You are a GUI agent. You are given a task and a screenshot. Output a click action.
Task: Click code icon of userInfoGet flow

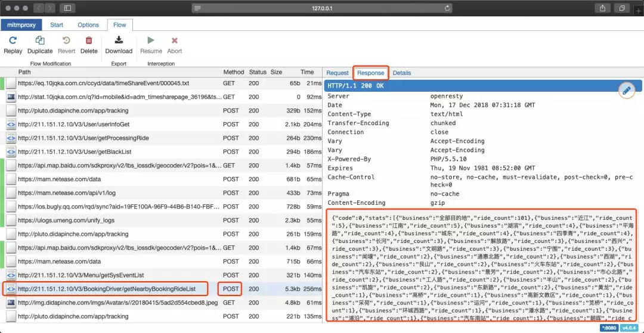[11, 125]
